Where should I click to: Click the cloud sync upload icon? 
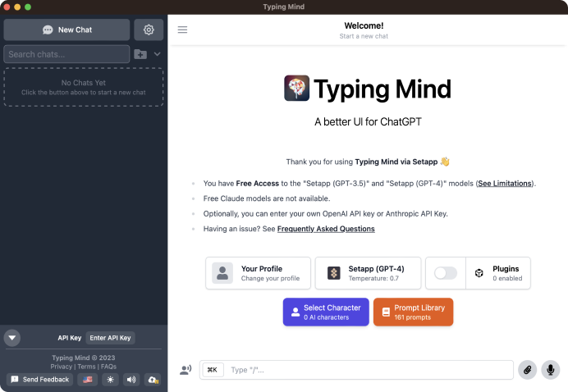[153, 380]
